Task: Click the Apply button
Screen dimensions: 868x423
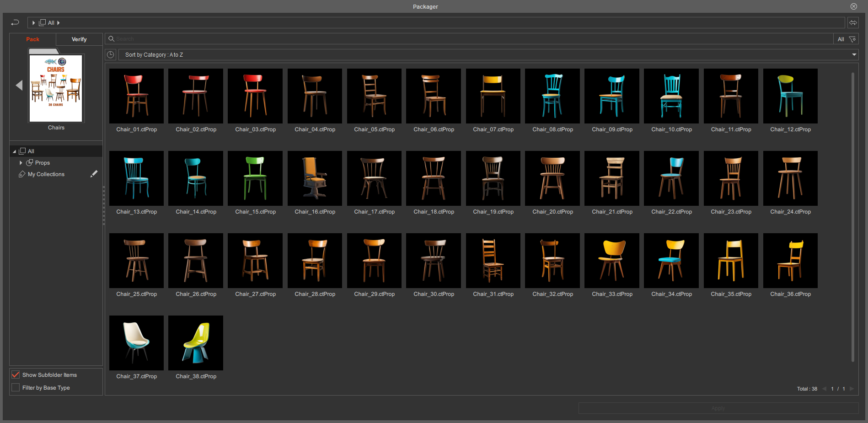Action: click(718, 408)
